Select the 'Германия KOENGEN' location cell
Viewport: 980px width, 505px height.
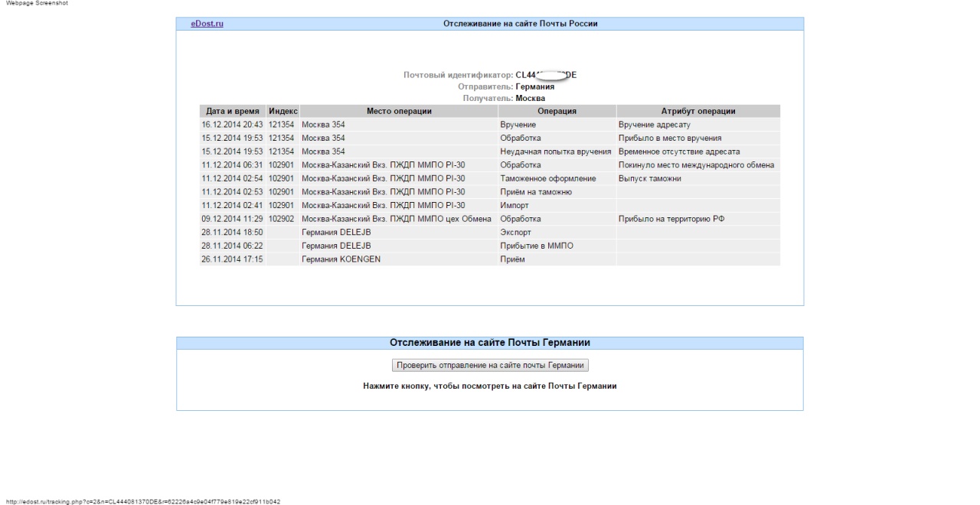(x=341, y=259)
